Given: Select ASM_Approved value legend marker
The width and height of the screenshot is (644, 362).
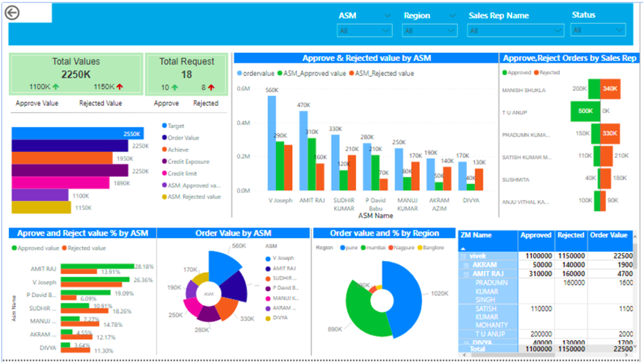Looking at the screenshot, I should tap(280, 73).
